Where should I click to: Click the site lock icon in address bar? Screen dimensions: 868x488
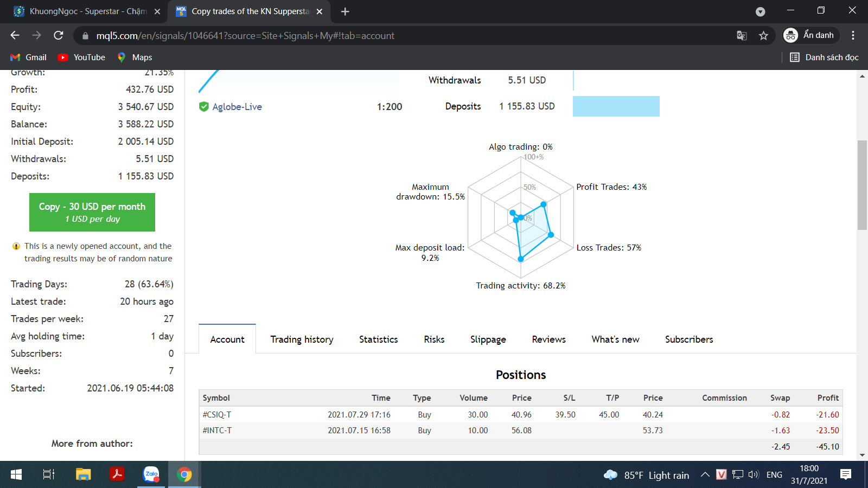point(85,36)
